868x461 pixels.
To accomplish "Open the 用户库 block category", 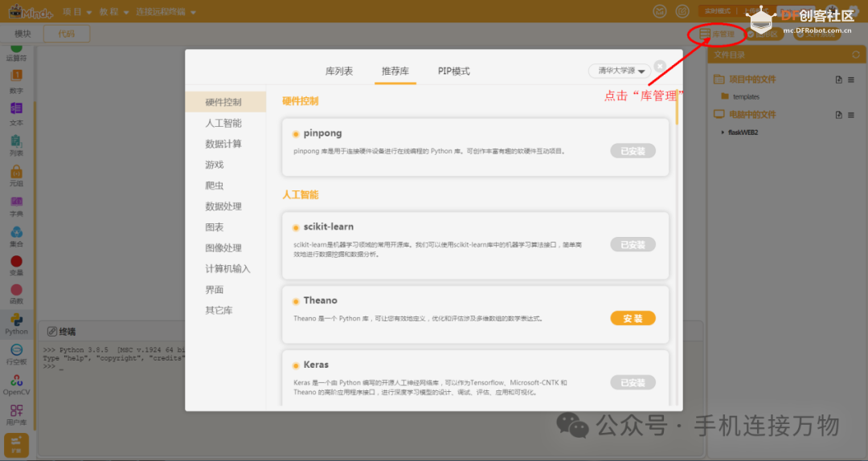I will coord(16,415).
